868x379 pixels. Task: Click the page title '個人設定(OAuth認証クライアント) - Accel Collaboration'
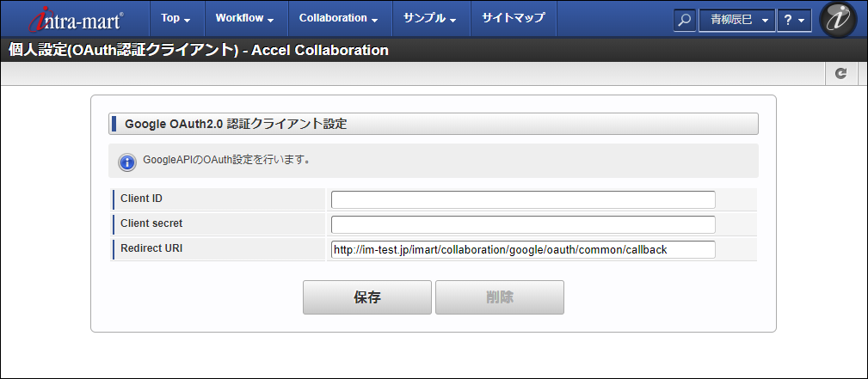pos(199,51)
